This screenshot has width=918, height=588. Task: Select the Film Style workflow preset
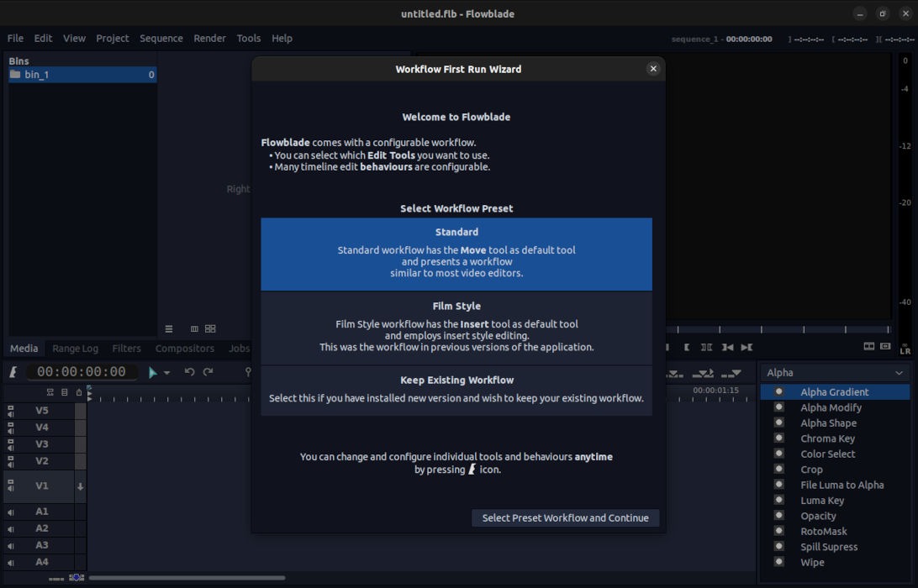456,326
